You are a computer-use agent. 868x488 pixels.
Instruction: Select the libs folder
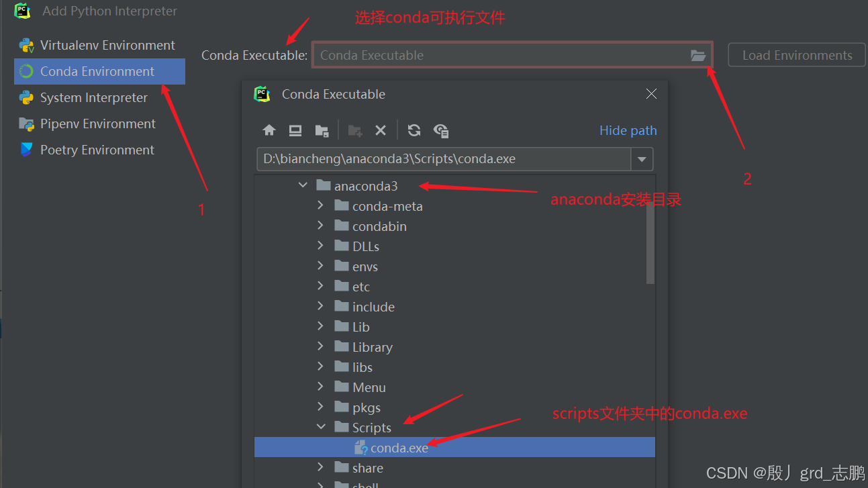click(x=363, y=367)
